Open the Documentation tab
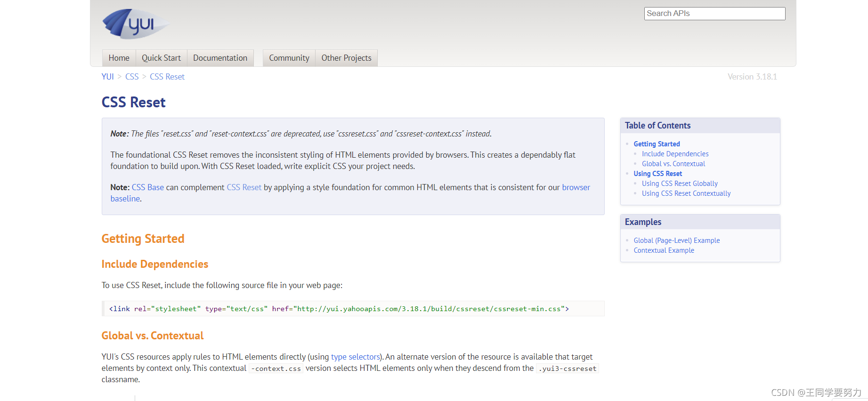 pos(220,58)
